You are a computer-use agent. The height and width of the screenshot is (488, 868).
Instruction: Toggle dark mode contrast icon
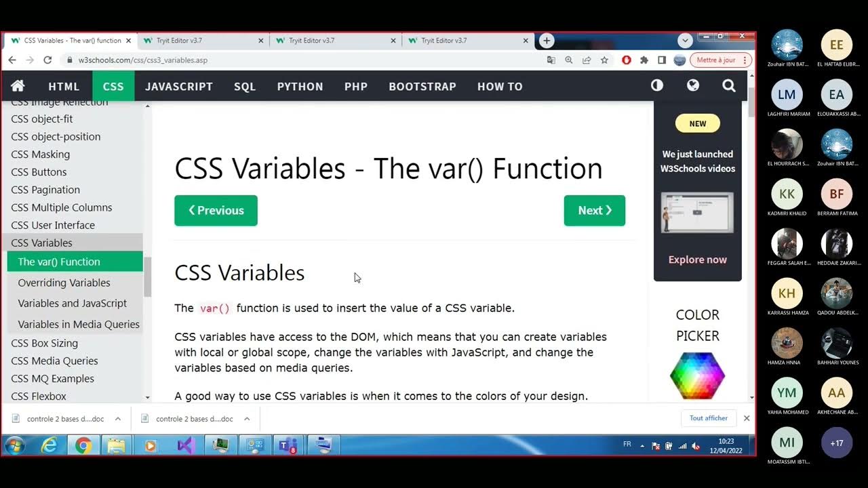(656, 85)
